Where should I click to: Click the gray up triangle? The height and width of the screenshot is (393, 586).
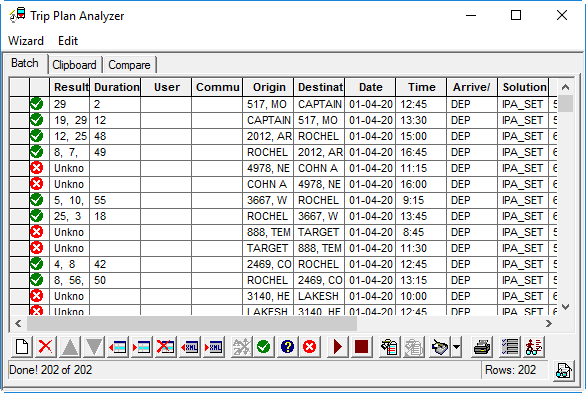click(70, 347)
